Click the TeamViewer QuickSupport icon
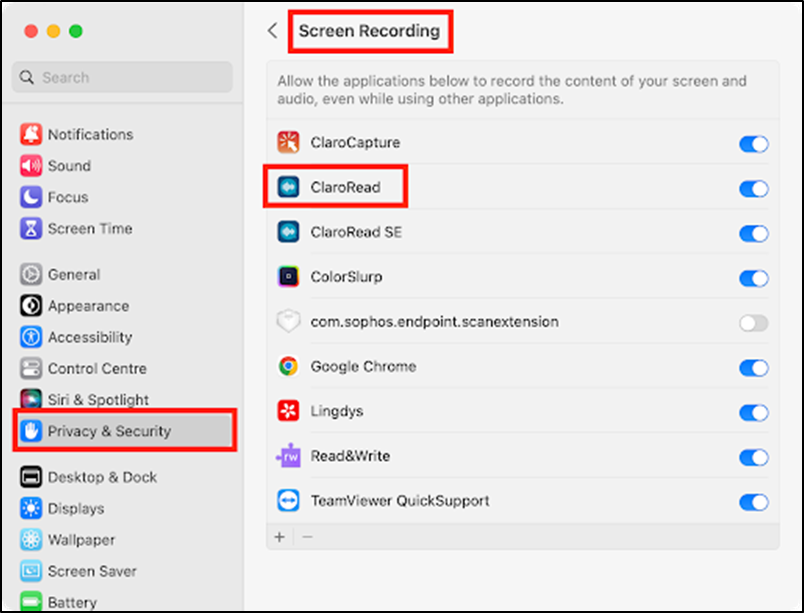The image size is (804, 613). pyautogui.click(x=288, y=501)
